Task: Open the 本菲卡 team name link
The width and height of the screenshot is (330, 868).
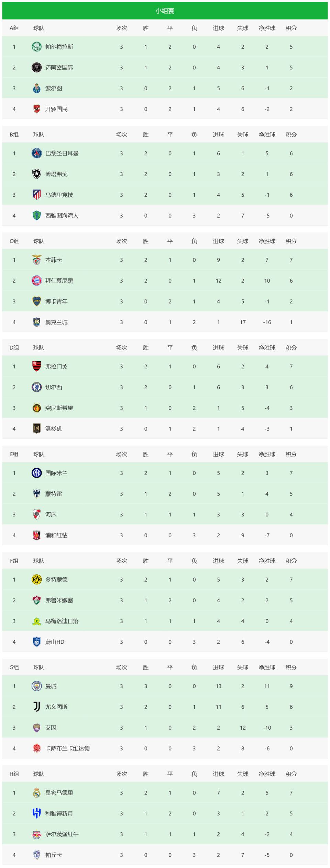Action: point(54,260)
